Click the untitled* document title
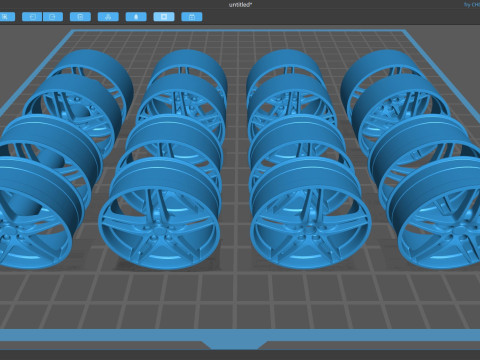Viewport: 480px width, 360px height. 240,5
